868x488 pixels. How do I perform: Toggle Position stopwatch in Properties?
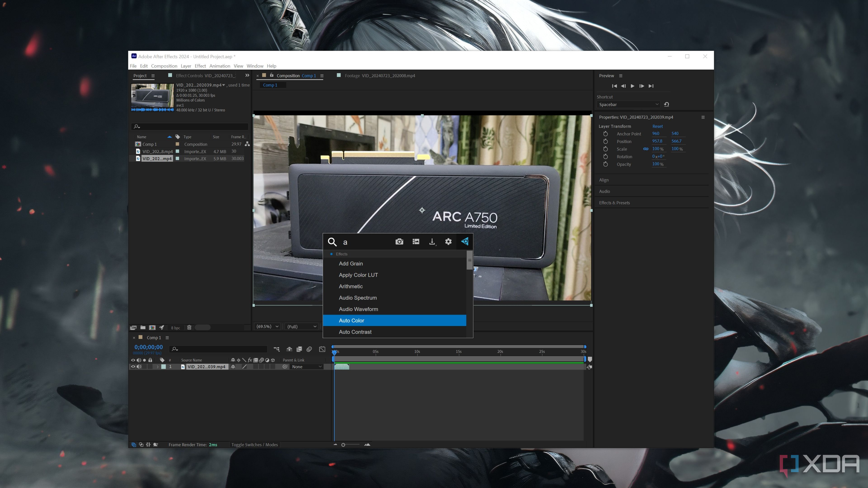[606, 141]
